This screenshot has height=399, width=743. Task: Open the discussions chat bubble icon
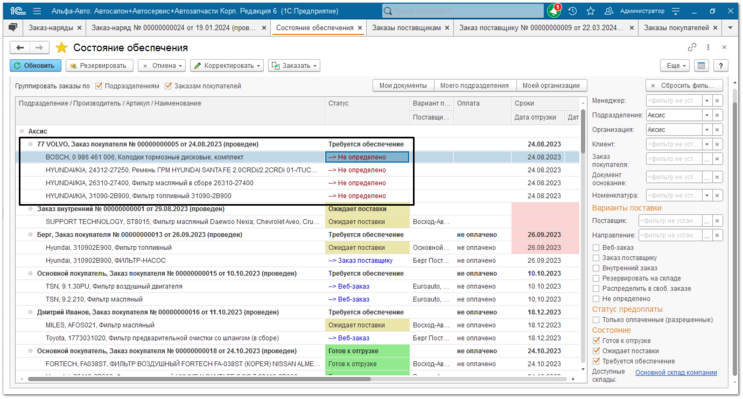[x=13, y=27]
